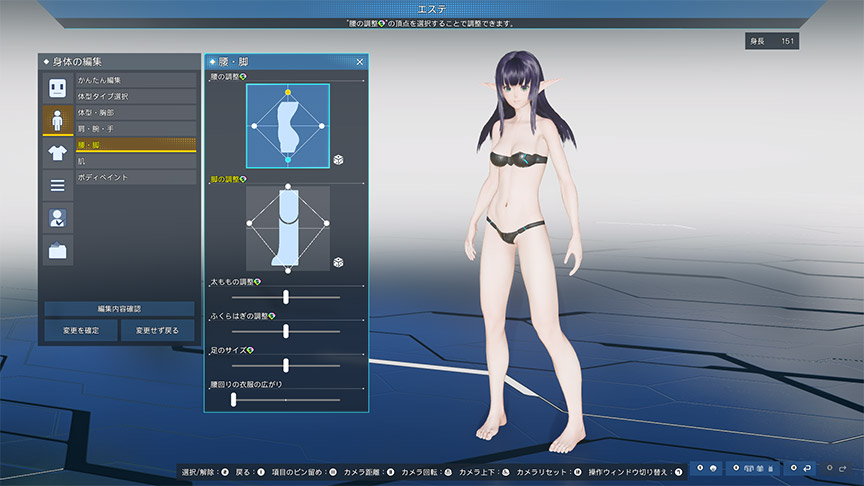Open the ボディペイント menu item

click(x=136, y=177)
